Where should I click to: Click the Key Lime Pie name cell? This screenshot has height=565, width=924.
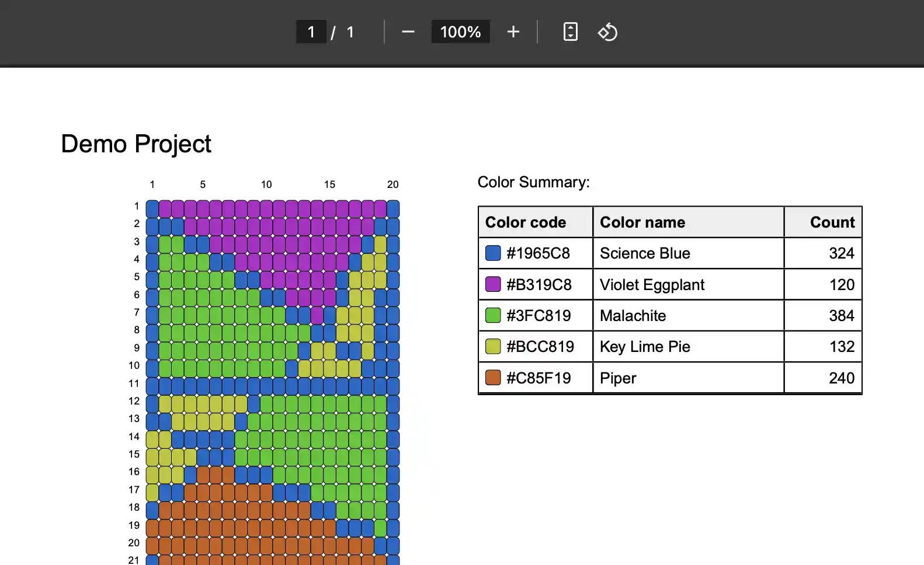click(x=688, y=347)
